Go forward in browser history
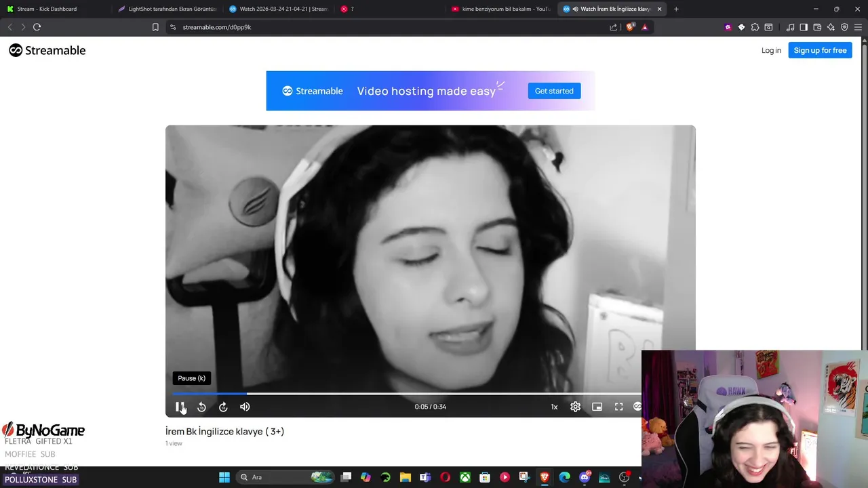The height and width of the screenshot is (488, 868). point(23,27)
